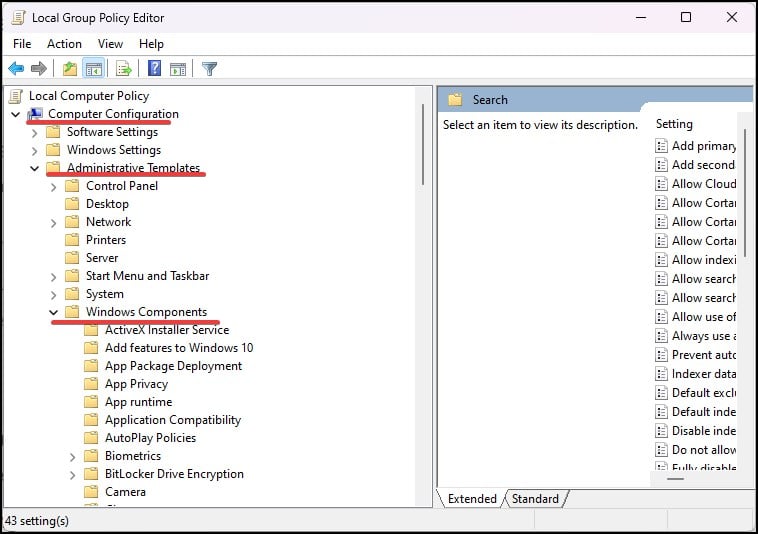The image size is (758, 534).
Task: Minimize the Local Group Policy Editor window
Action: (x=641, y=17)
